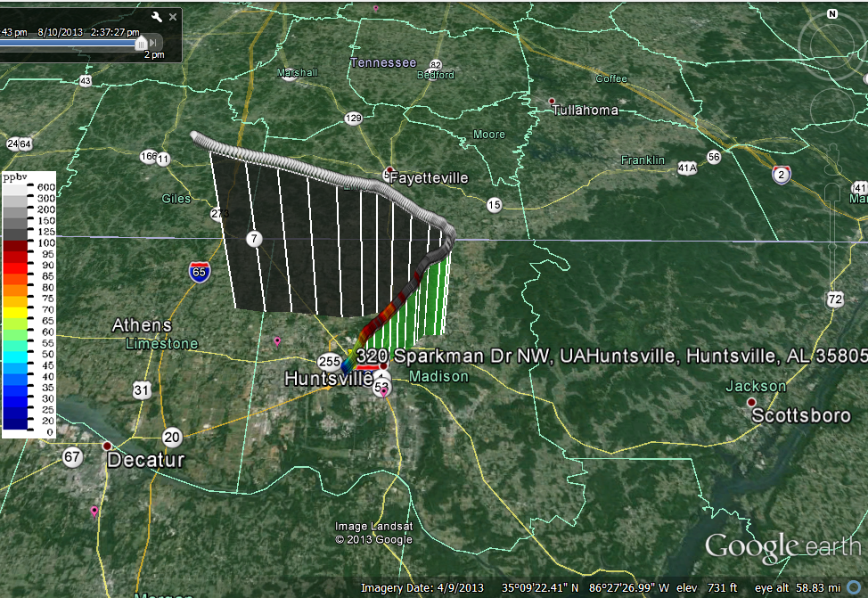The width and height of the screenshot is (868, 598).
Task: Click the time slider thumb handle
Action: click(141, 43)
